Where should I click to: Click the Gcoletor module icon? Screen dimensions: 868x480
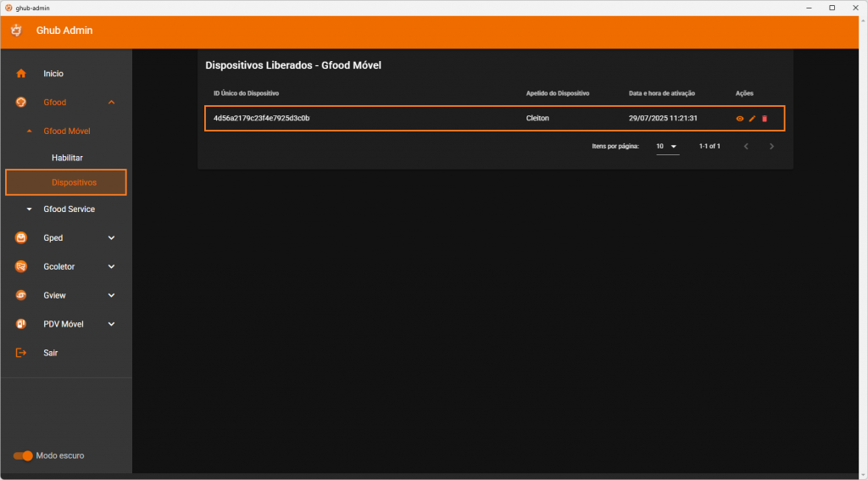point(21,267)
